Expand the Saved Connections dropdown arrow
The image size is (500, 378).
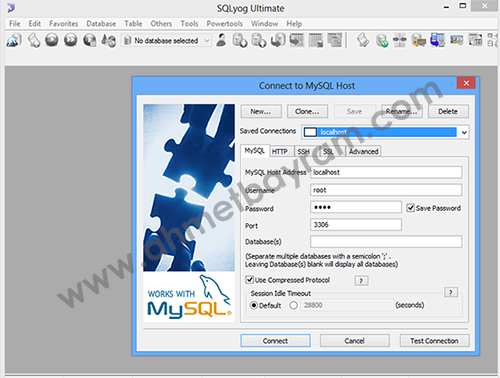pyautogui.click(x=464, y=132)
